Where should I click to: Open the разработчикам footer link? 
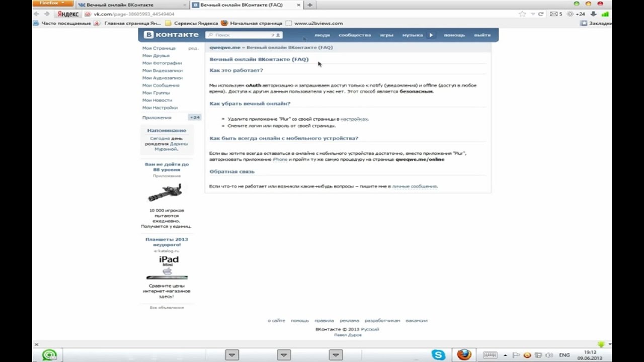click(382, 320)
